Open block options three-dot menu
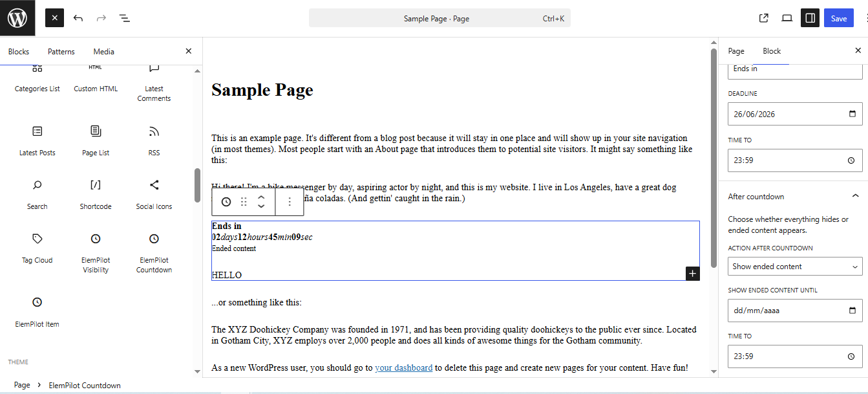 tap(290, 202)
